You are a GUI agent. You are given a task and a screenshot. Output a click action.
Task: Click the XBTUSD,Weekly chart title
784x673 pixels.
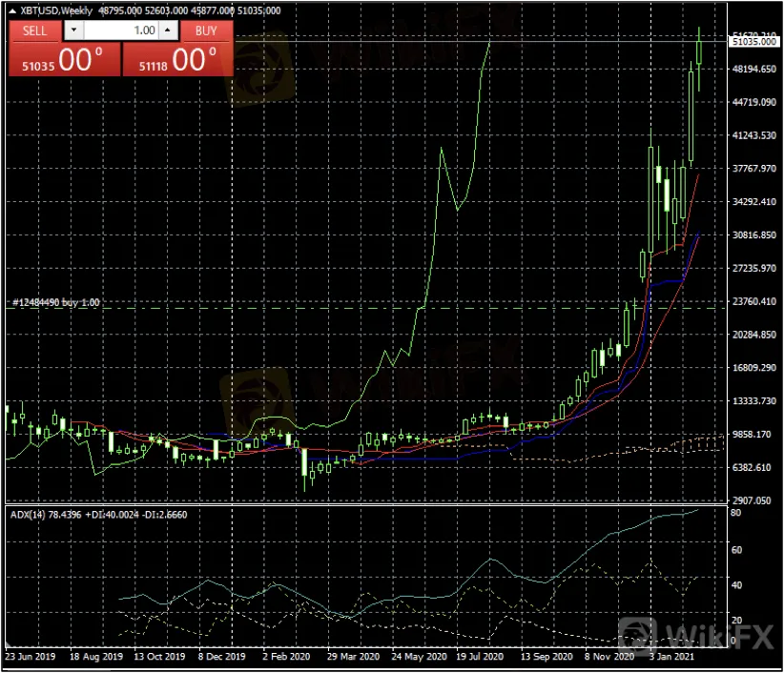pyautogui.click(x=56, y=10)
